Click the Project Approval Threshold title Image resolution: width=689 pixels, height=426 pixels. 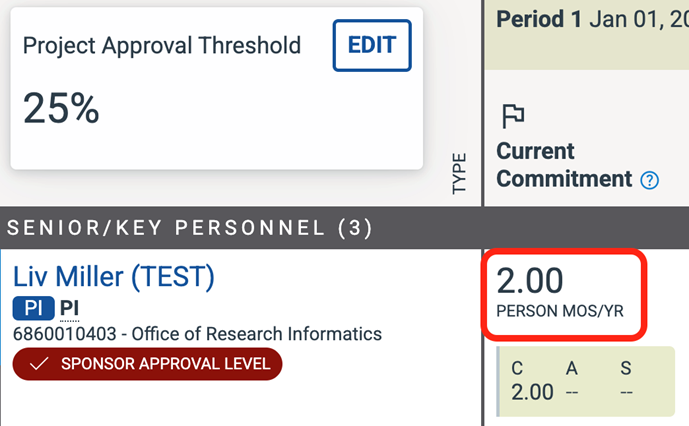coord(162,46)
